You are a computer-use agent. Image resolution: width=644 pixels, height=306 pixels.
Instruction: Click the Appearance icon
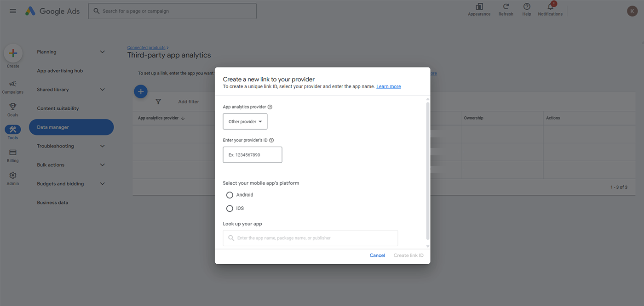(x=479, y=6)
